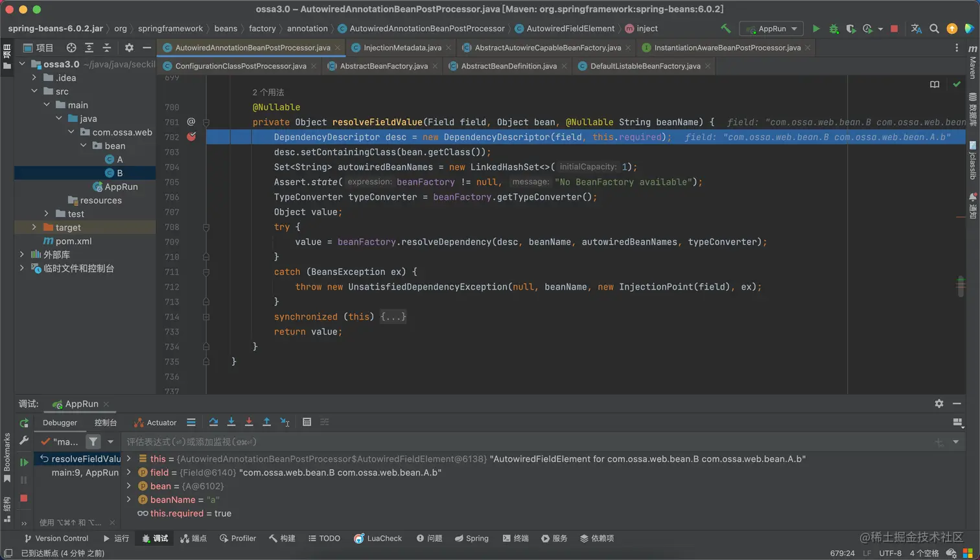Viewport: 980px width, 560px height.
Task: Click the green inspection checkmark in editor
Action: (957, 84)
